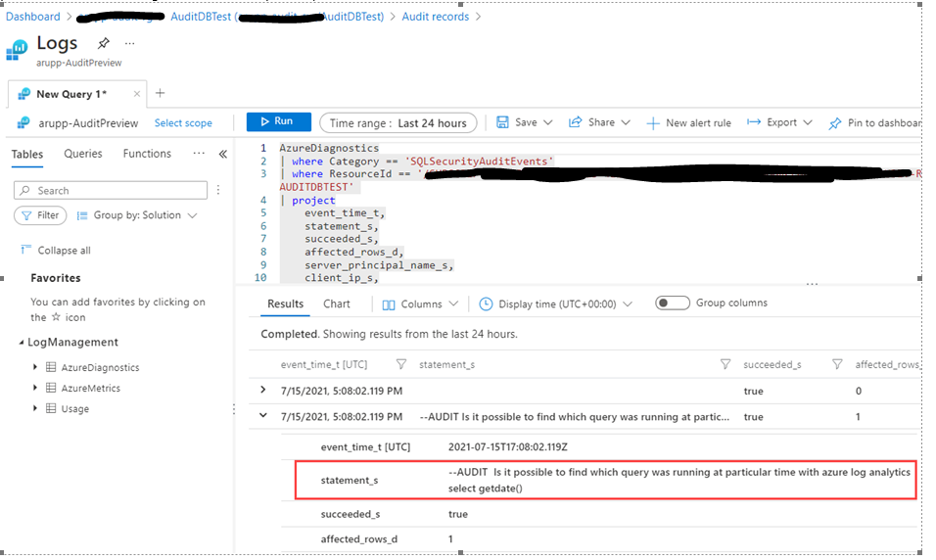Screen dimensions: 936x560
Task: Switch to the Tables tab
Action: [x=27, y=154]
